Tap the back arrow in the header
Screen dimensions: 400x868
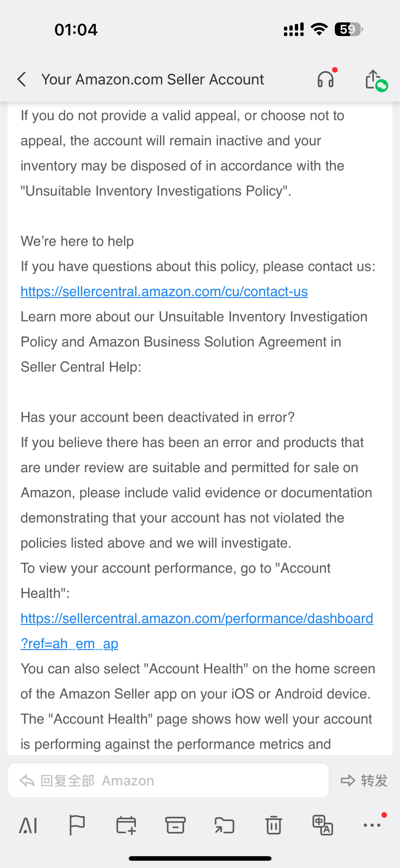point(22,80)
